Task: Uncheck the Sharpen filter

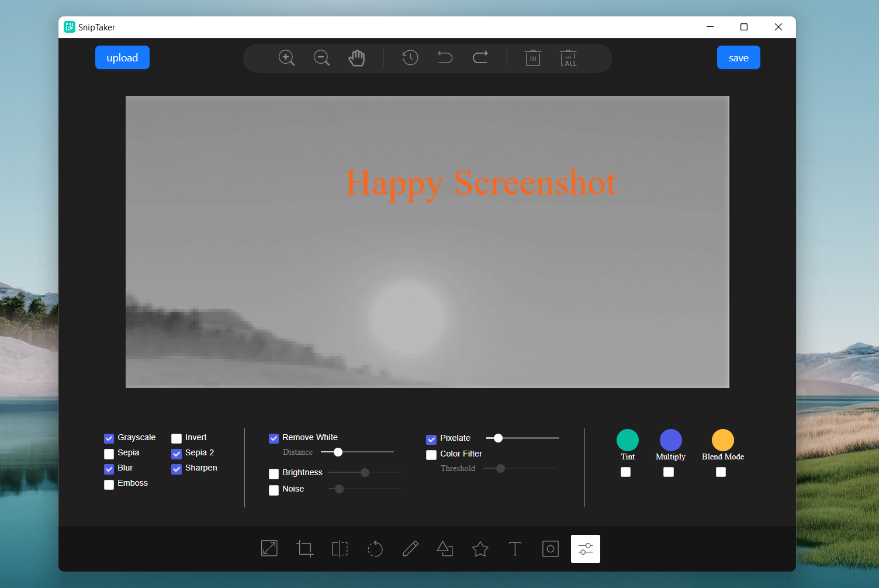Action: tap(177, 469)
